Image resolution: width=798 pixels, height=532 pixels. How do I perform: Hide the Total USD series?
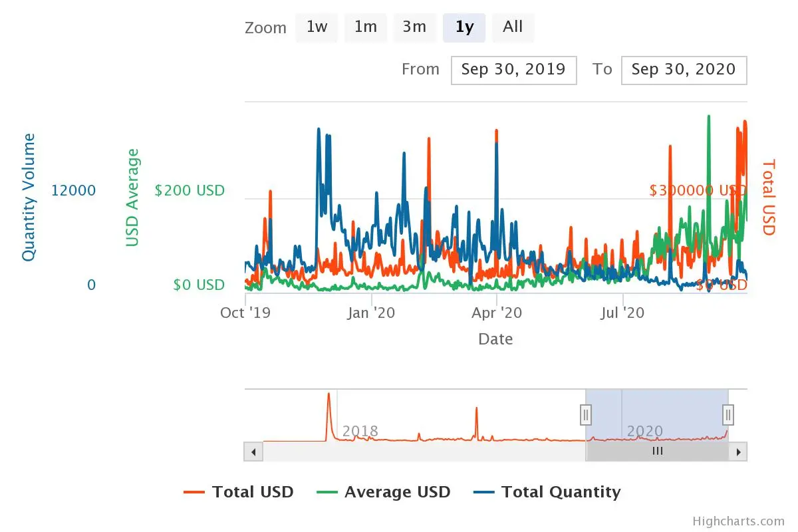tap(253, 492)
